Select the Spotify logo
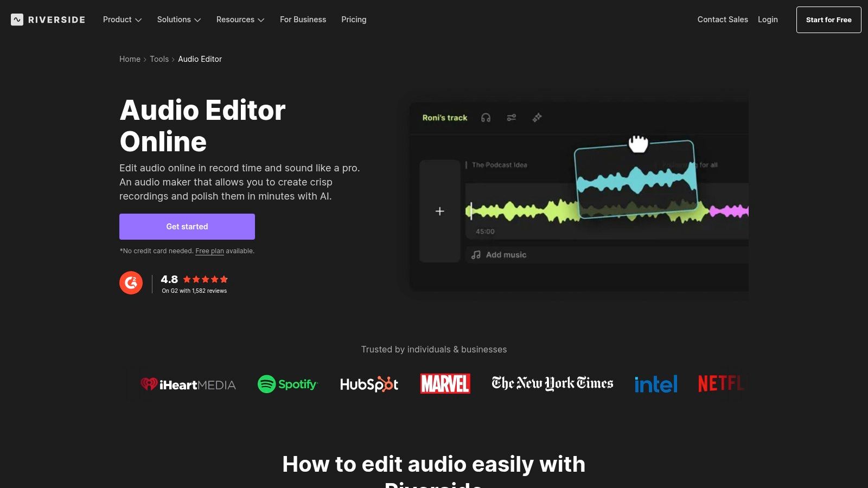 pyautogui.click(x=288, y=384)
